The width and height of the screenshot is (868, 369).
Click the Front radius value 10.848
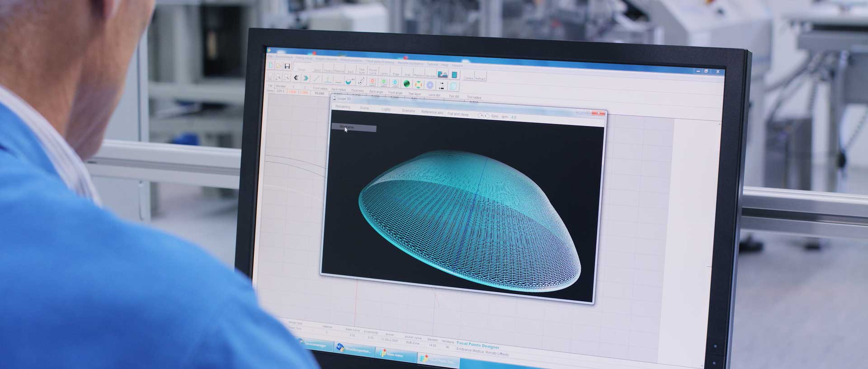(319, 93)
